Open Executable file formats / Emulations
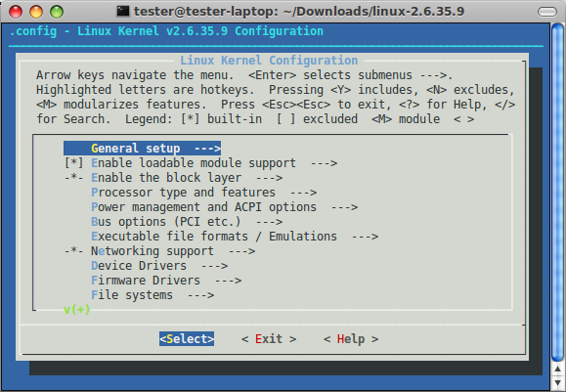566x392 pixels. [x=235, y=237]
